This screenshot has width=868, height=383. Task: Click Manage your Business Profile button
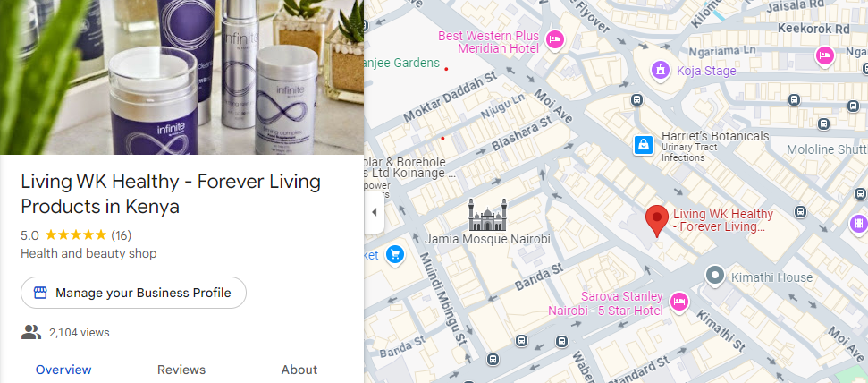tap(133, 293)
